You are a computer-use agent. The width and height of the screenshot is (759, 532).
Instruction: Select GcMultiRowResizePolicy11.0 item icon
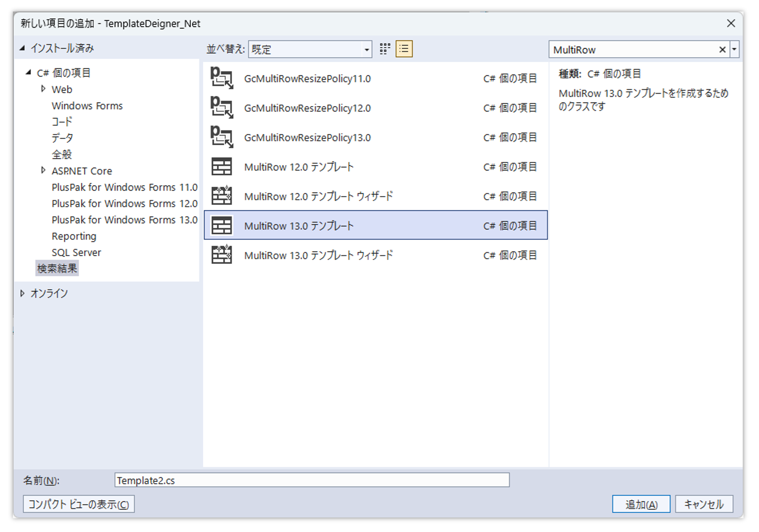tap(221, 78)
